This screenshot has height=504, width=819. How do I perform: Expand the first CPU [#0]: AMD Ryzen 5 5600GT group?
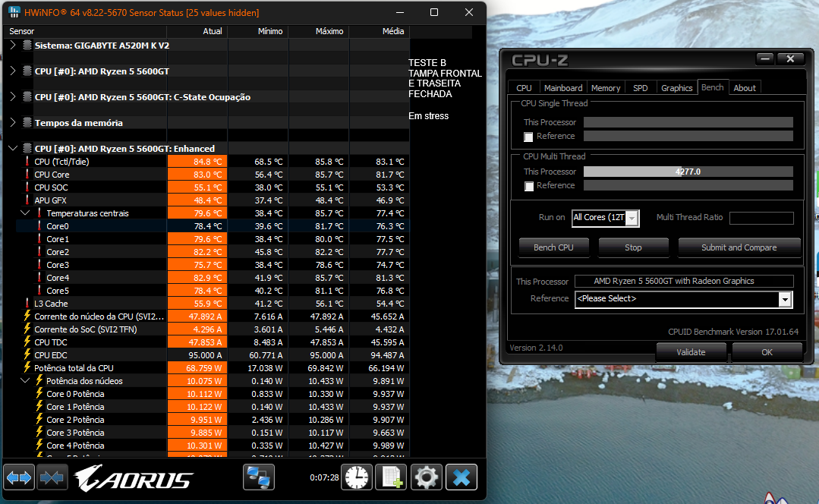coord(13,71)
